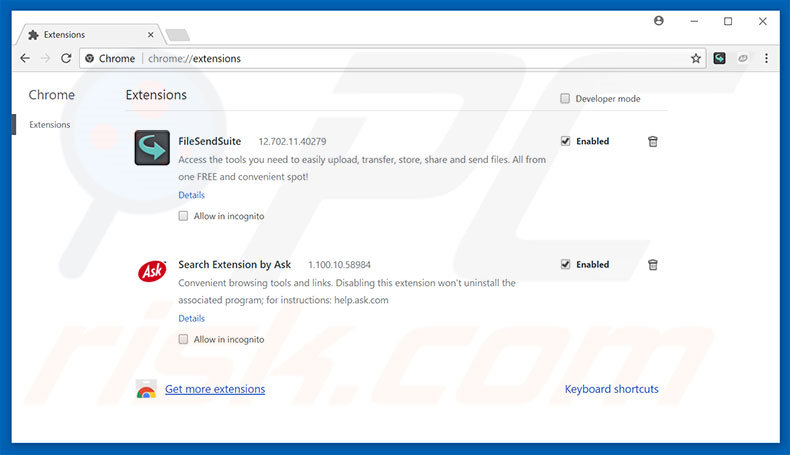The image size is (790, 455).
Task: Allow Search Extension by Ask in incognito
Action: 183,339
